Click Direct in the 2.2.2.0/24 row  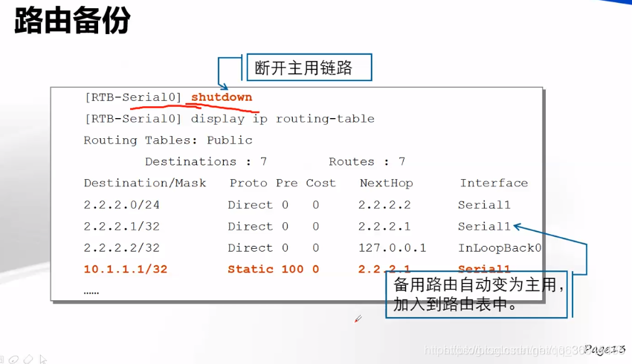point(251,205)
